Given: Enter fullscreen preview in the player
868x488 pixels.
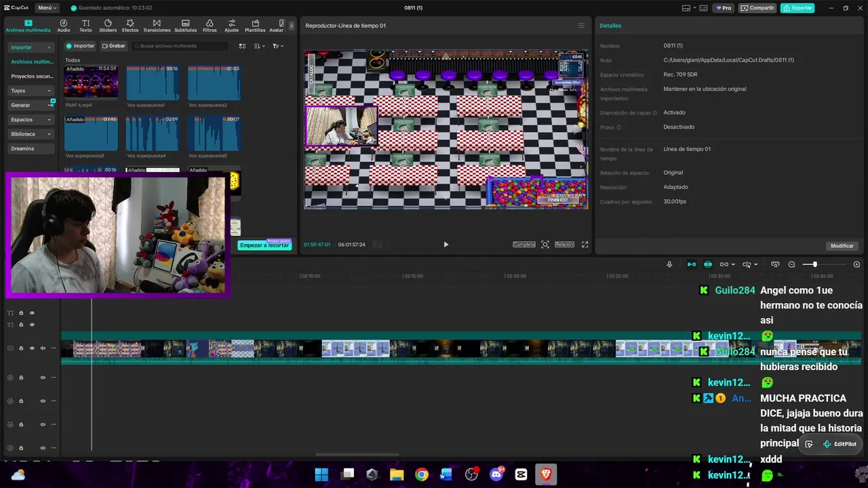Looking at the screenshot, I should [x=585, y=245].
